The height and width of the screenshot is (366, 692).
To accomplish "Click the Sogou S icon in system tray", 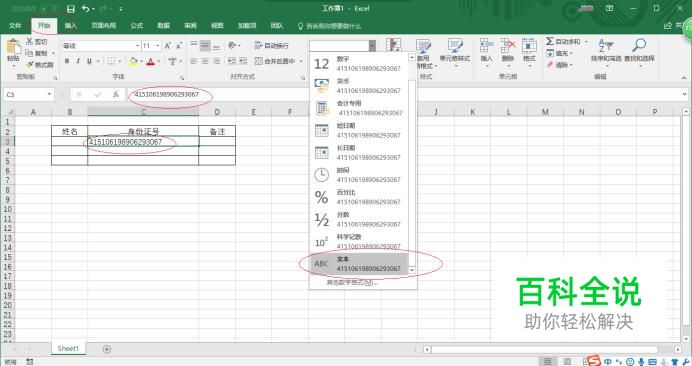I will 594,361.
